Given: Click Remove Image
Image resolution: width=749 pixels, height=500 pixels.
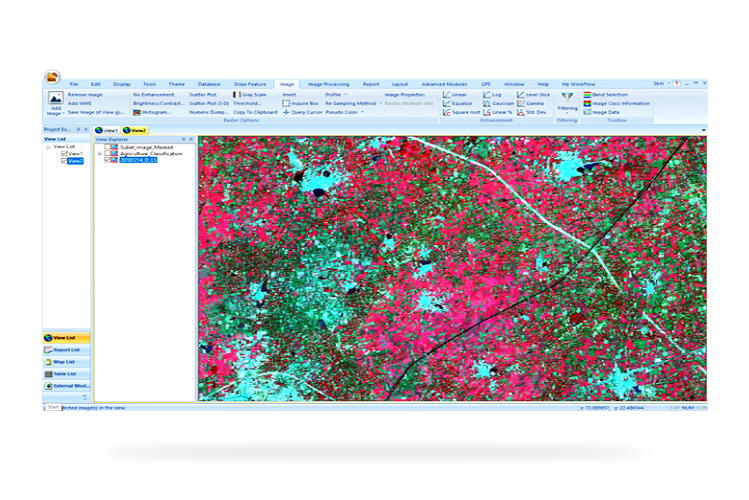Looking at the screenshot, I should [85, 95].
